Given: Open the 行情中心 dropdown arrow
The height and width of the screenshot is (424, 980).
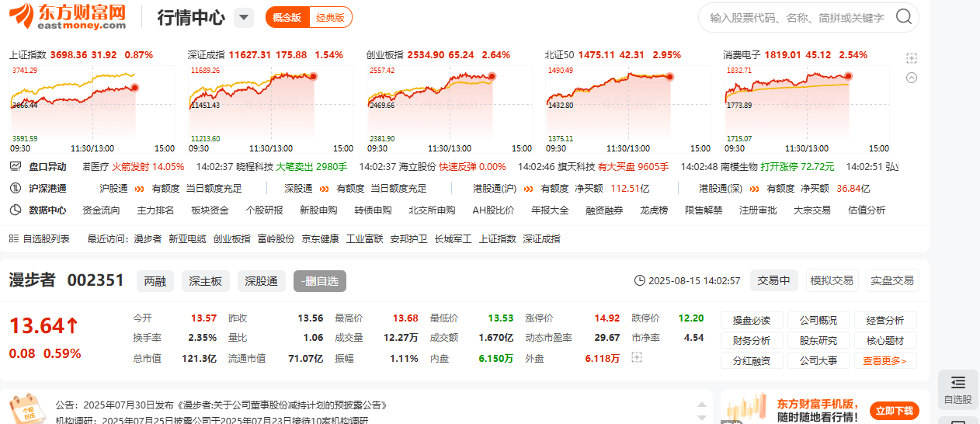Looking at the screenshot, I should click(x=244, y=17).
